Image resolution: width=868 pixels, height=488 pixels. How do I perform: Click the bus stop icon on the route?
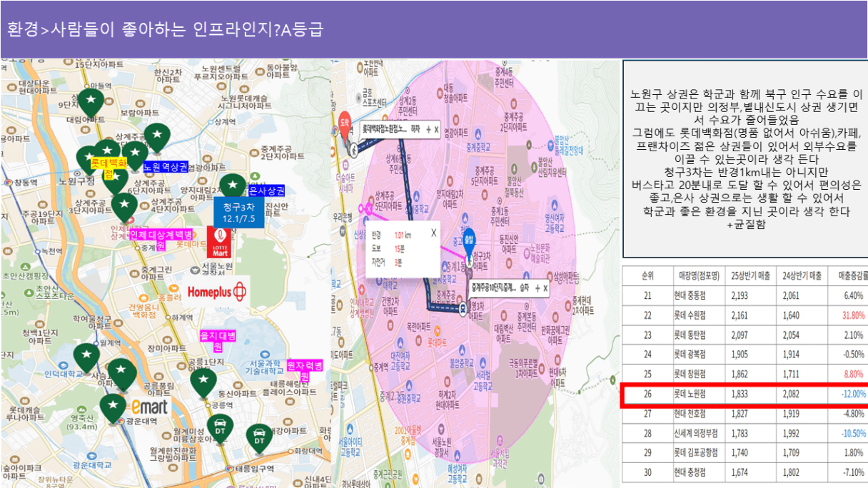pyautogui.click(x=463, y=307)
